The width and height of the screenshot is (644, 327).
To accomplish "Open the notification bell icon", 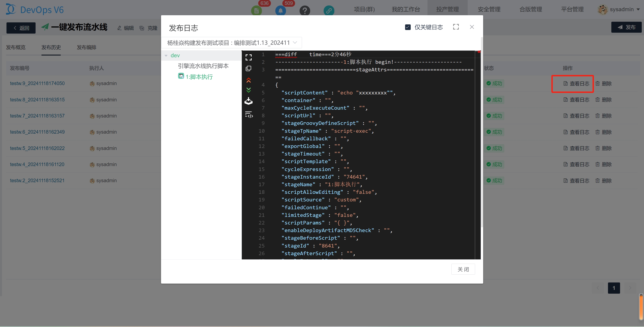I will [x=280, y=11].
